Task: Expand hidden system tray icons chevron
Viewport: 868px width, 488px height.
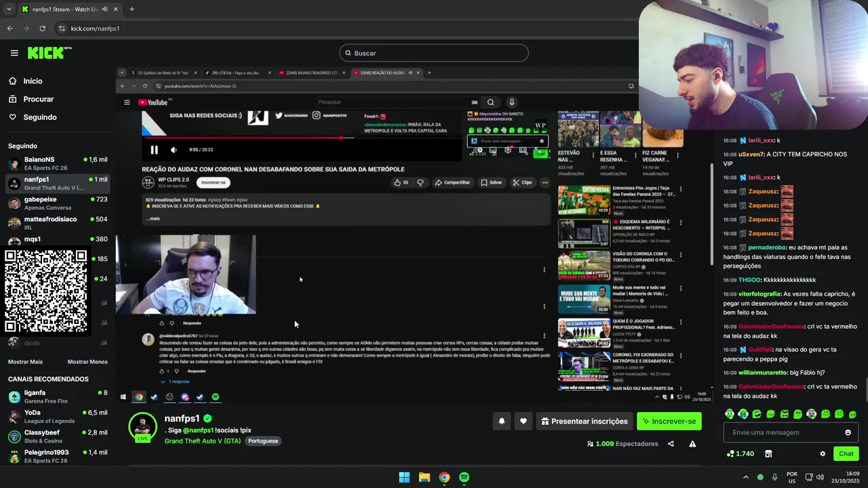Action: [x=746, y=477]
